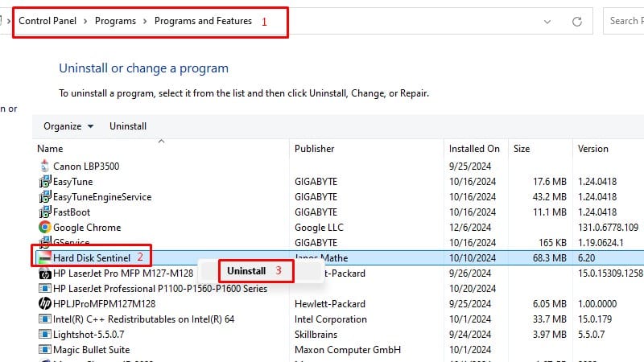The height and width of the screenshot is (362, 644).
Task: Select HP LaserJet Professional P1100-P1560-P1600 Series
Action: click(x=160, y=289)
